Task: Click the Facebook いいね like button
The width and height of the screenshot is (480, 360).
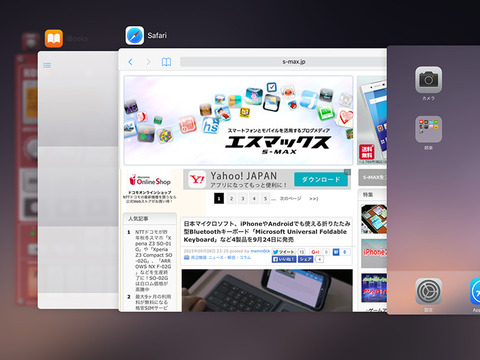Action: point(284,259)
